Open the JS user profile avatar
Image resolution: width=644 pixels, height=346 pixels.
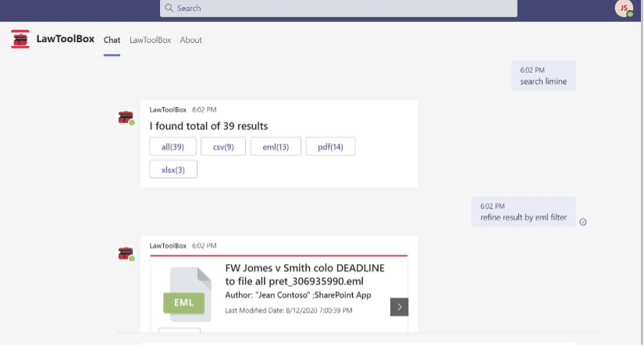click(x=624, y=9)
